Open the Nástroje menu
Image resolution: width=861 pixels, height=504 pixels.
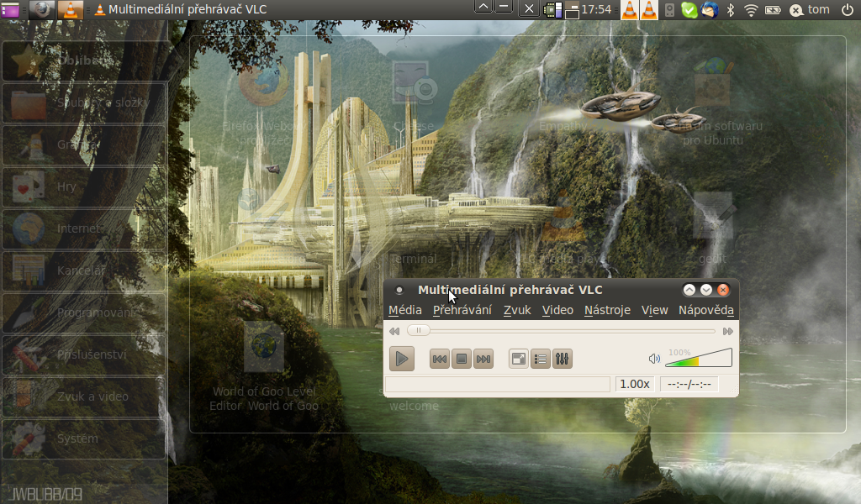click(607, 310)
